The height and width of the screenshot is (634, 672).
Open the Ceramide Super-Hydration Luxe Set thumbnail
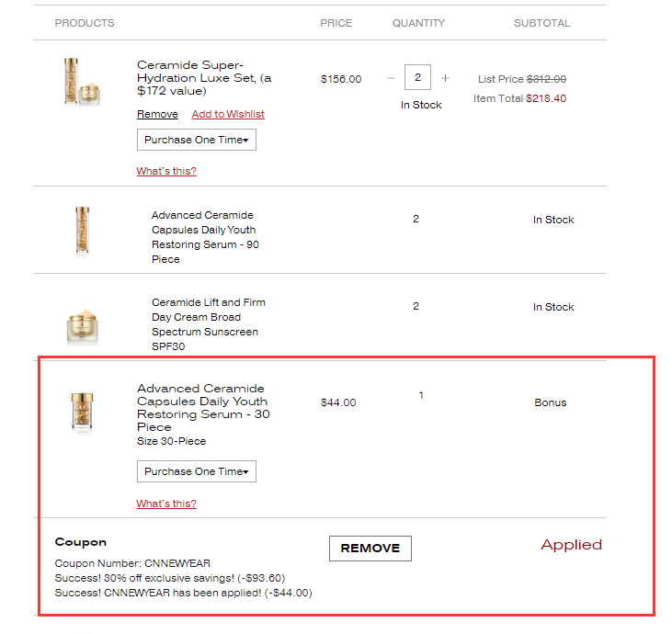(x=82, y=82)
